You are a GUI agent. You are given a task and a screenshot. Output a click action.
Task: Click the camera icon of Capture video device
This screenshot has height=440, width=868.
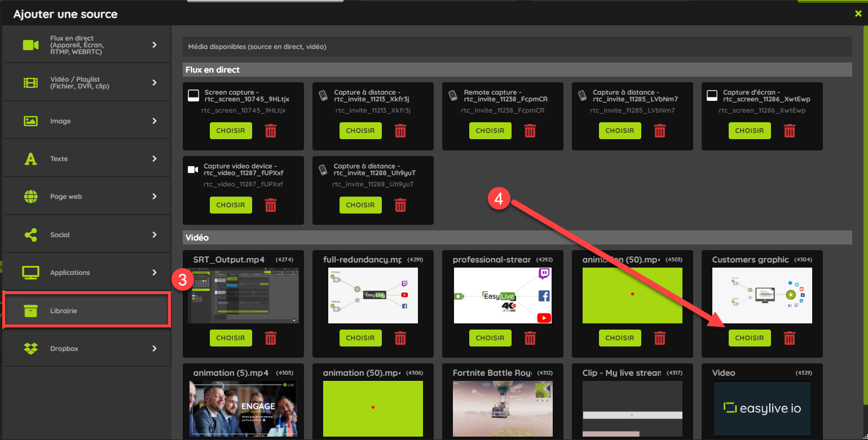tap(193, 169)
